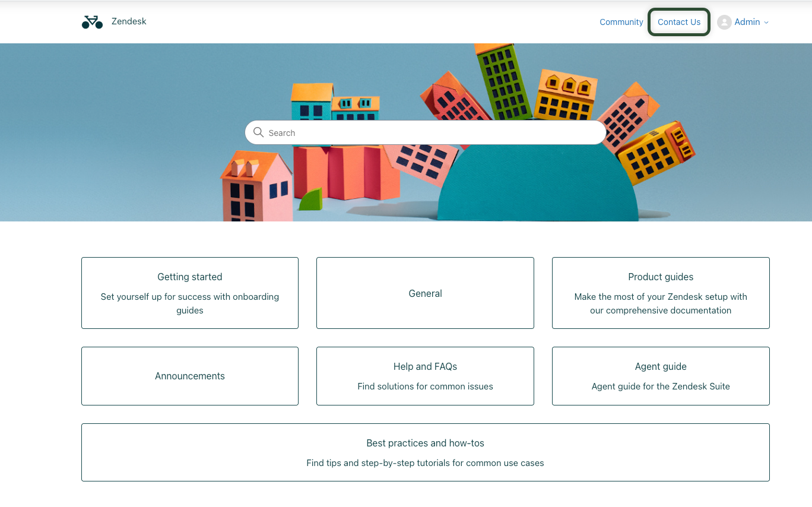Open the Announcements category card
The width and height of the screenshot is (812, 507).
pos(190,376)
